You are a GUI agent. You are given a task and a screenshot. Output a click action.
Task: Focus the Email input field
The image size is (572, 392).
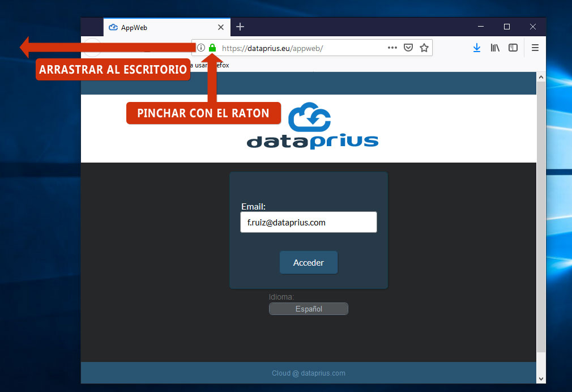click(x=309, y=222)
